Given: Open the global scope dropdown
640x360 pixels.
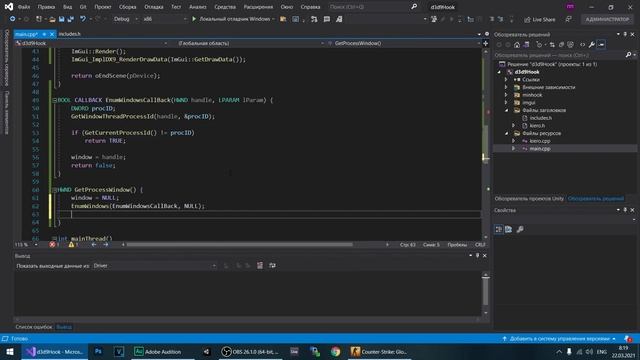Looking at the screenshot, I should [x=251, y=43].
